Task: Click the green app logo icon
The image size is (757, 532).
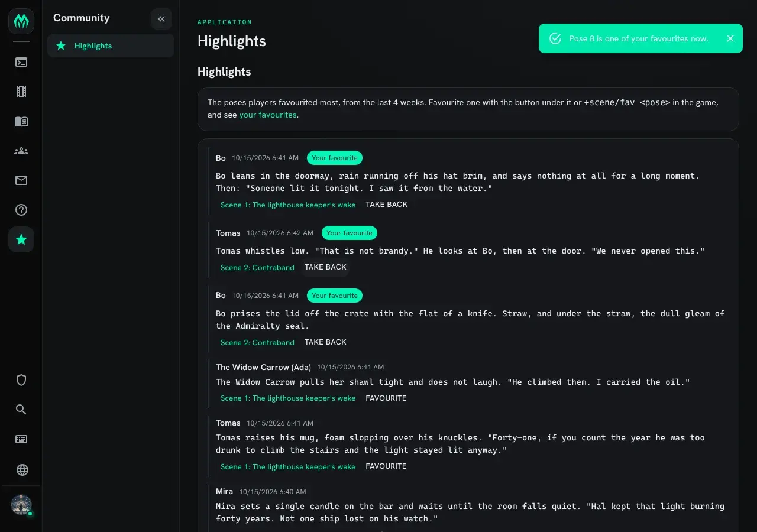Action: (21, 21)
